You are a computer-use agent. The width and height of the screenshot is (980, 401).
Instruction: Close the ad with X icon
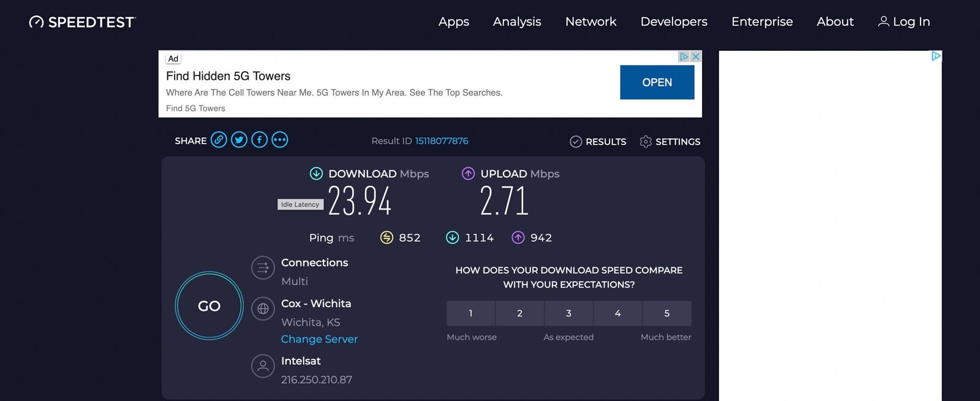(x=696, y=56)
